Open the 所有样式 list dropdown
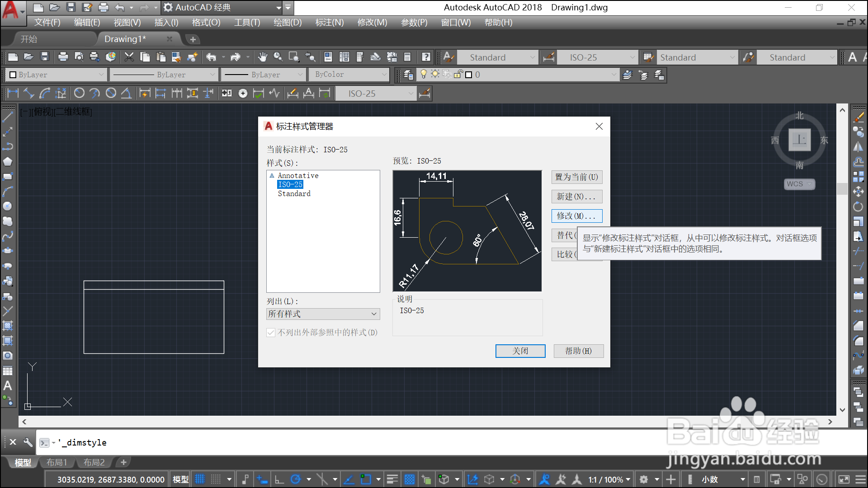 (323, 314)
